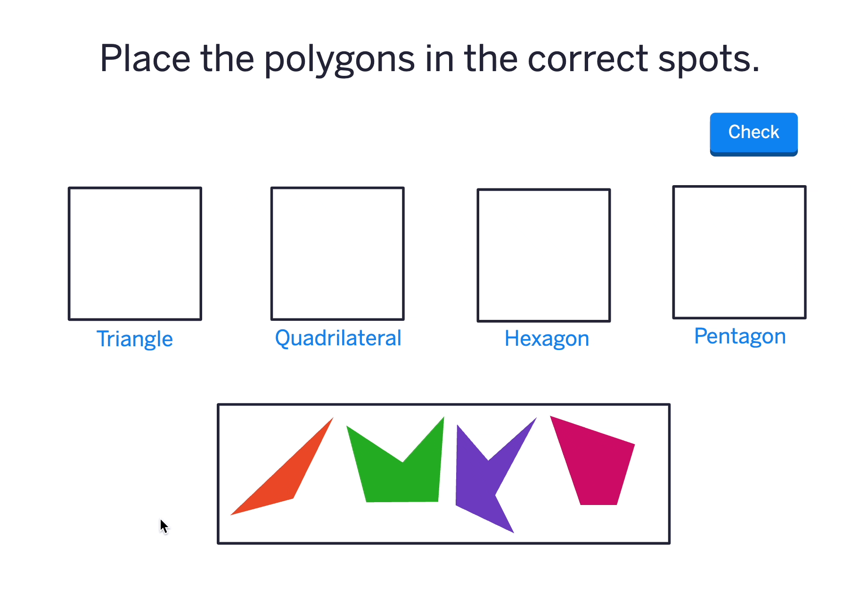Viewport: 868px width, 603px height.
Task: Click the empty box above Quadrilateral
Action: (x=337, y=253)
